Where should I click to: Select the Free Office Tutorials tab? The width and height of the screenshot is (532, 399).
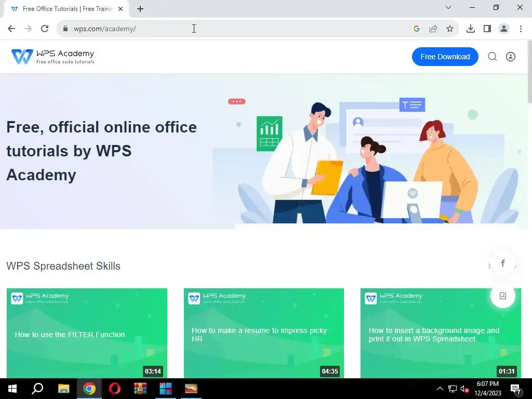[66, 9]
